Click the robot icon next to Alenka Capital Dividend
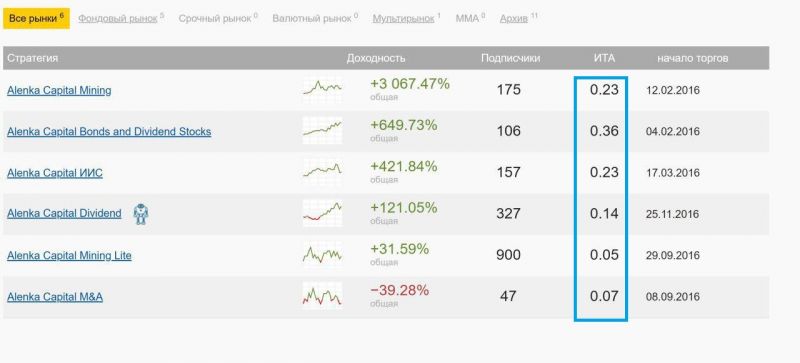Screen dimensions: 800x363 click(140, 214)
